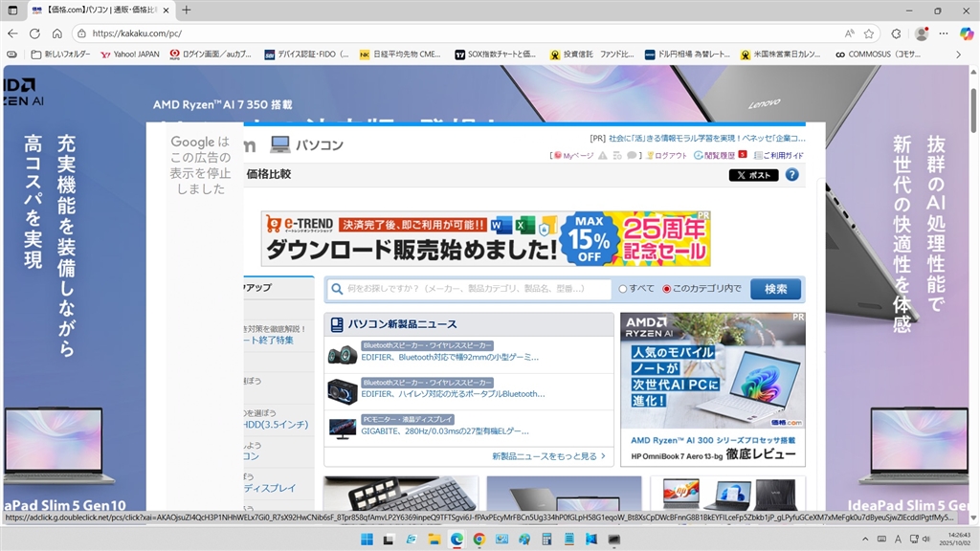Select the このカテゴリ内で radio button
The height and width of the screenshot is (551, 980).
coord(666,289)
